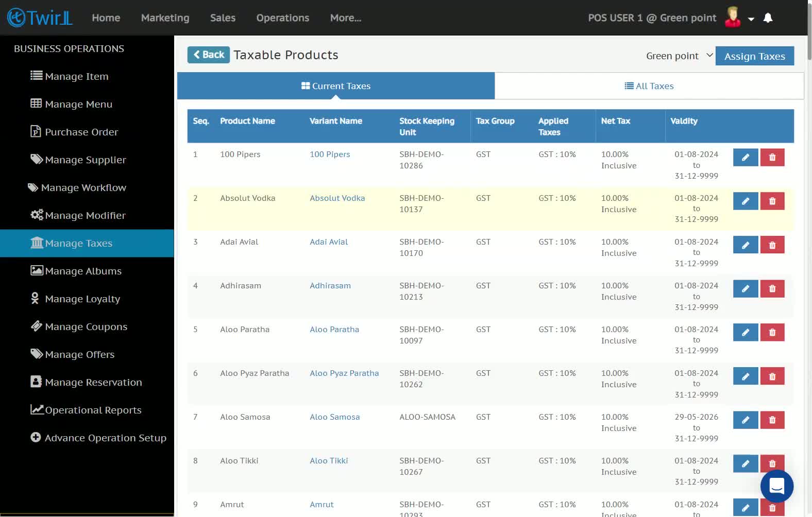Image resolution: width=812 pixels, height=517 pixels.
Task: Click the user avatar picture
Action: (733, 17)
